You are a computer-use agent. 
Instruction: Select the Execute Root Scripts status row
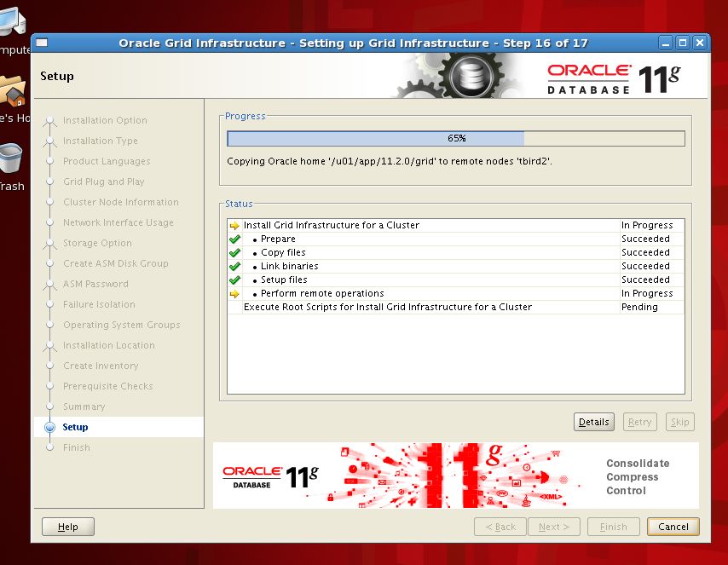388,307
